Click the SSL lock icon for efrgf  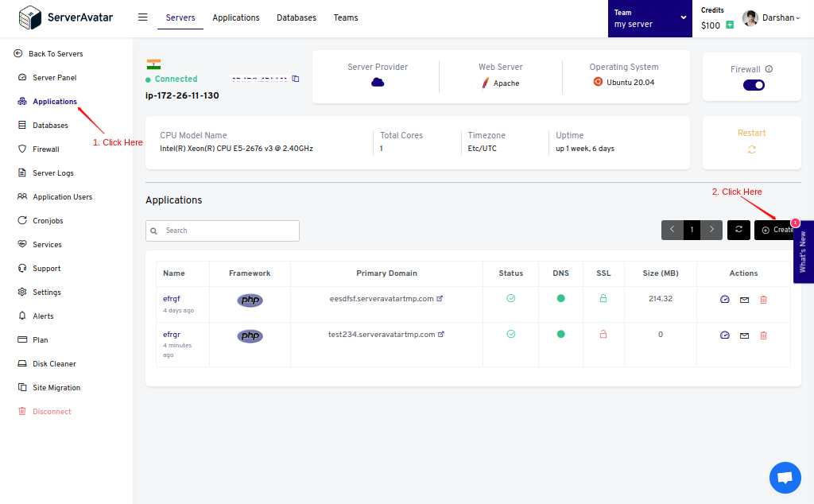[x=603, y=298]
